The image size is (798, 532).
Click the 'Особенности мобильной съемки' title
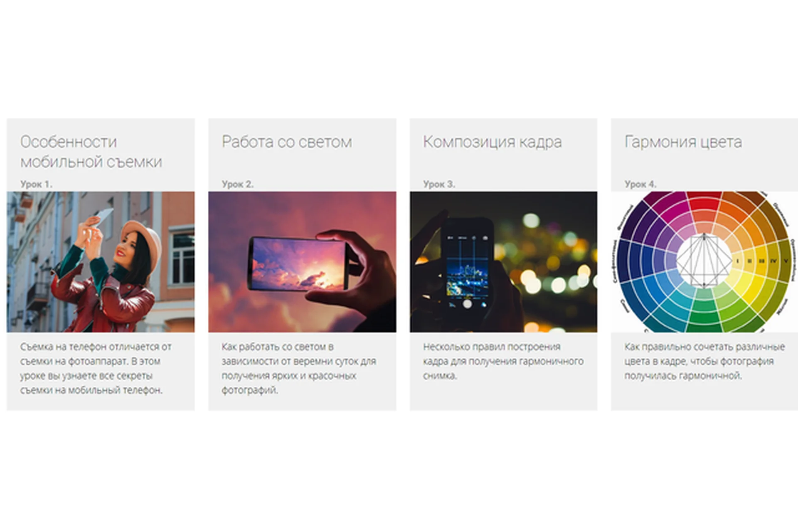point(91,152)
